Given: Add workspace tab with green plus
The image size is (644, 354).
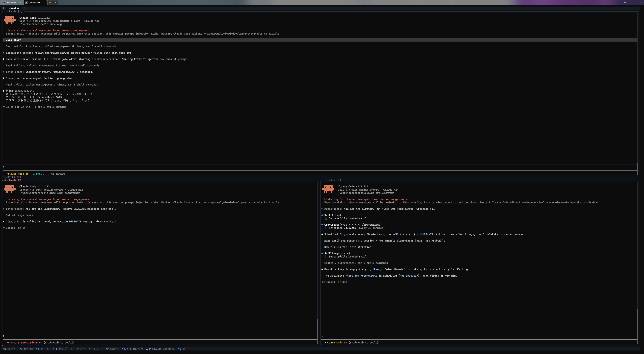Looking at the screenshot, I should [x=25, y=8].
